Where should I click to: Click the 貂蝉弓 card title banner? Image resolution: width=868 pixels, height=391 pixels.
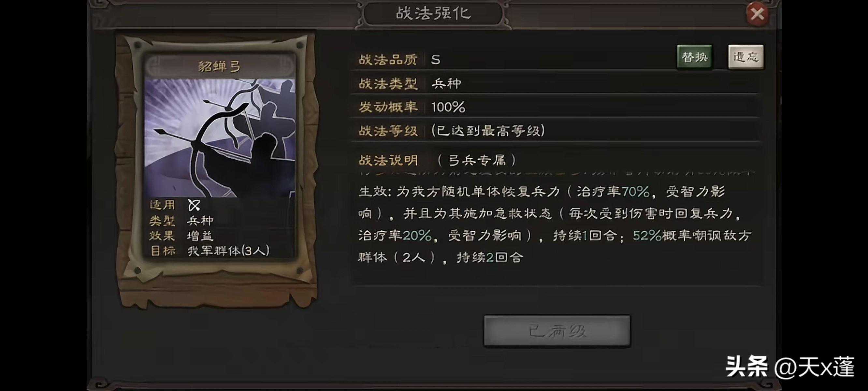[x=220, y=66]
